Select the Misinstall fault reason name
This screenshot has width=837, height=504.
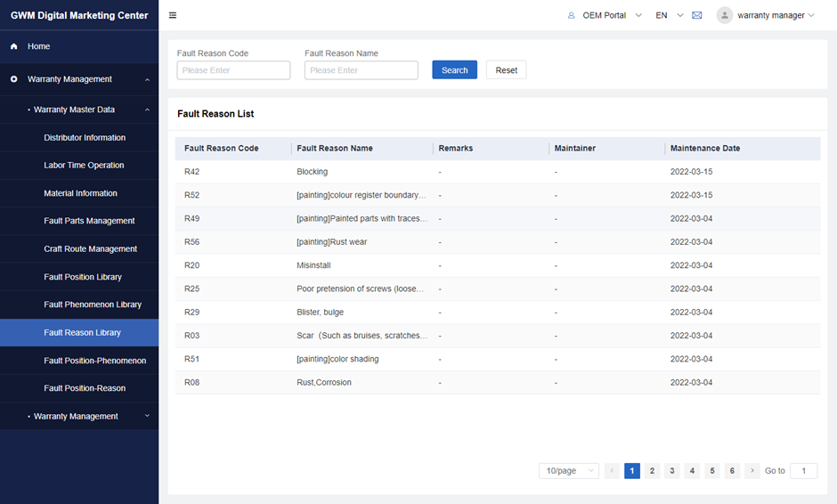point(313,265)
